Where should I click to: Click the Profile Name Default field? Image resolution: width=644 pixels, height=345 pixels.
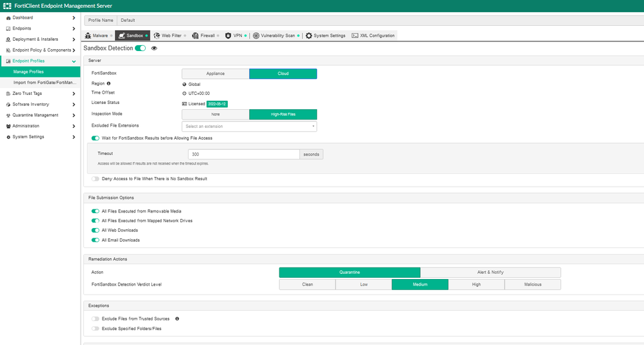pos(380,20)
